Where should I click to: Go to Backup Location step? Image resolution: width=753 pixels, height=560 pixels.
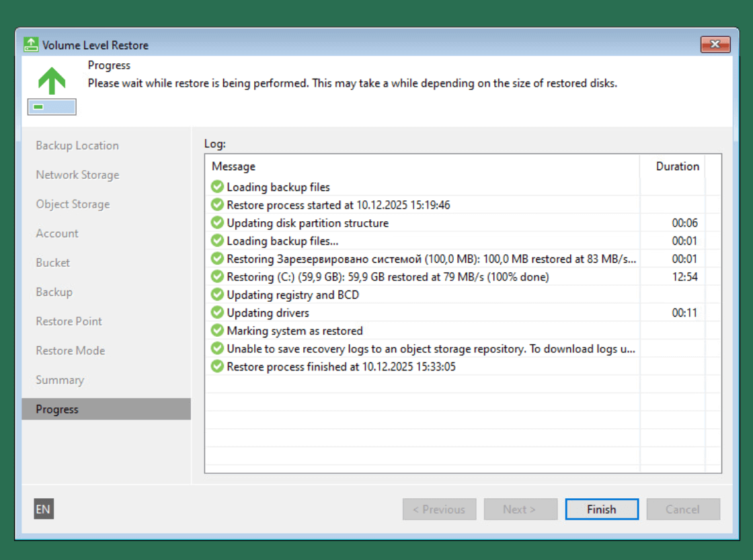click(x=77, y=146)
